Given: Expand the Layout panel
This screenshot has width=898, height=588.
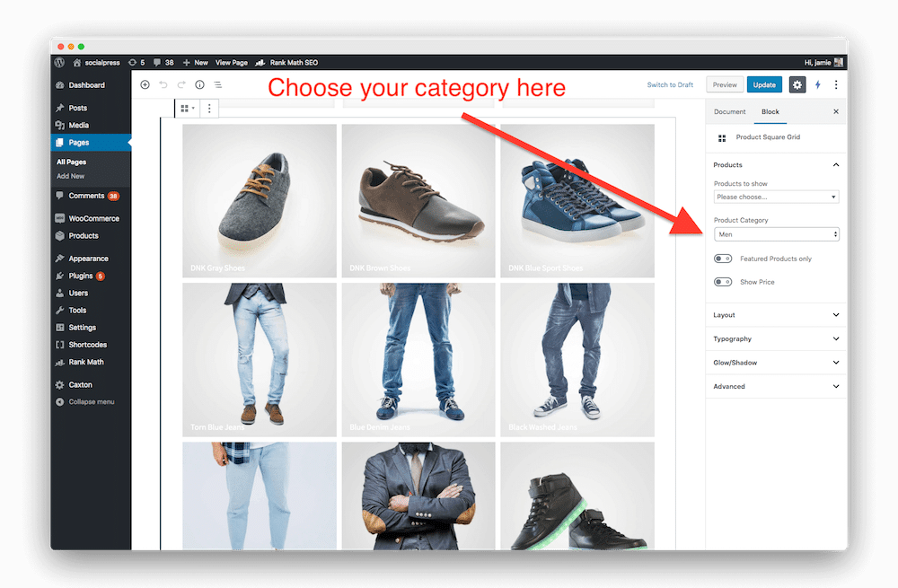Looking at the screenshot, I should coord(777,315).
